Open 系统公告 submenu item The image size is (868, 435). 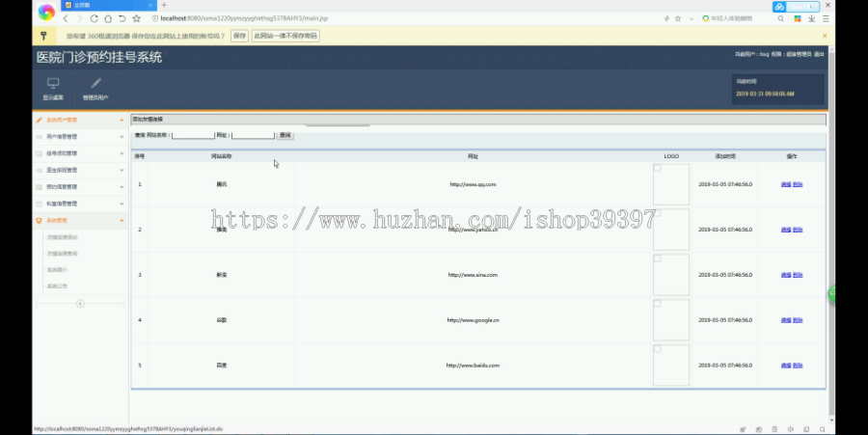coord(57,286)
